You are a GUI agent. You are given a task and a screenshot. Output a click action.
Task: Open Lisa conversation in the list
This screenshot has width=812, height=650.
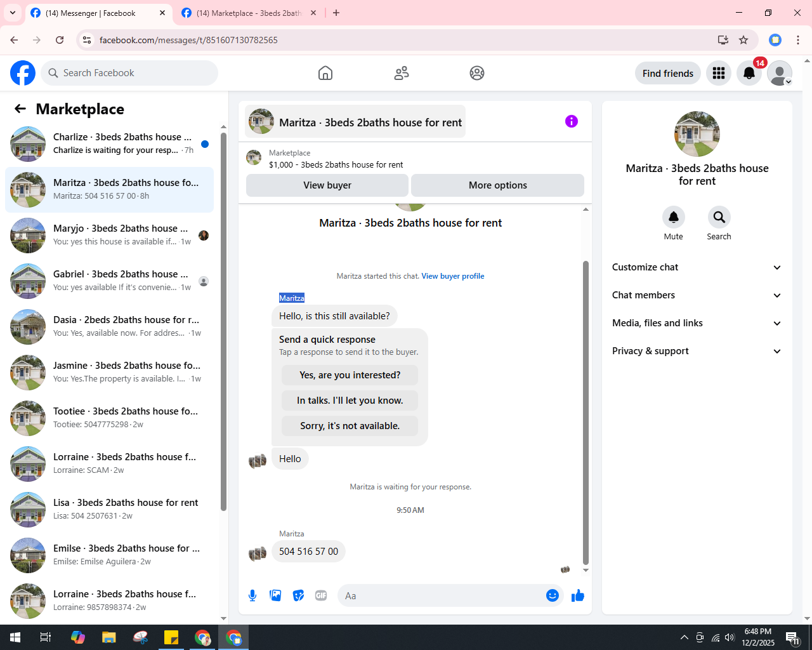click(x=109, y=510)
